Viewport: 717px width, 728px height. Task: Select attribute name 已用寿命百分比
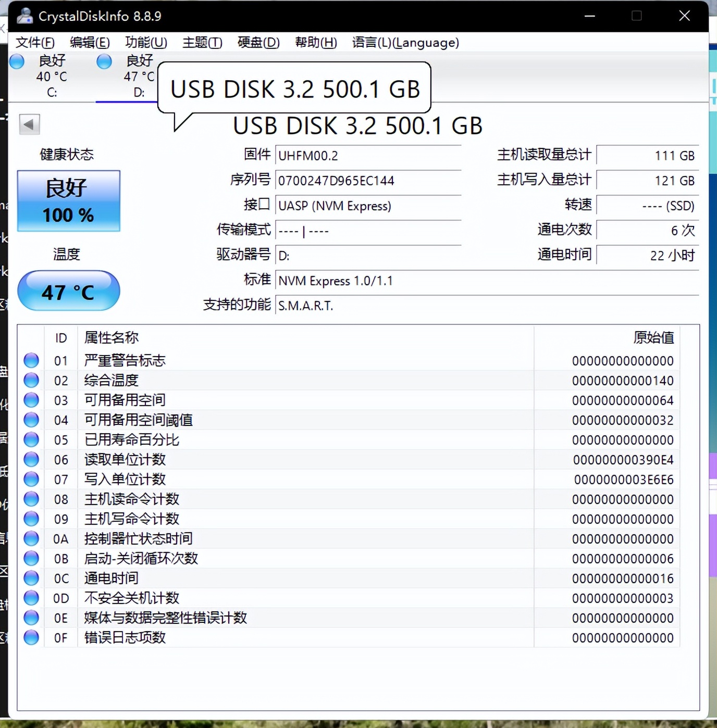(x=131, y=440)
